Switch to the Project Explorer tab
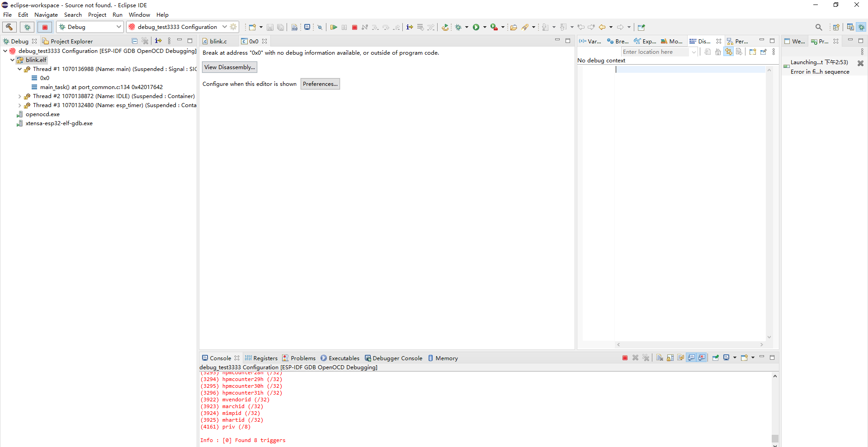 tap(67, 41)
